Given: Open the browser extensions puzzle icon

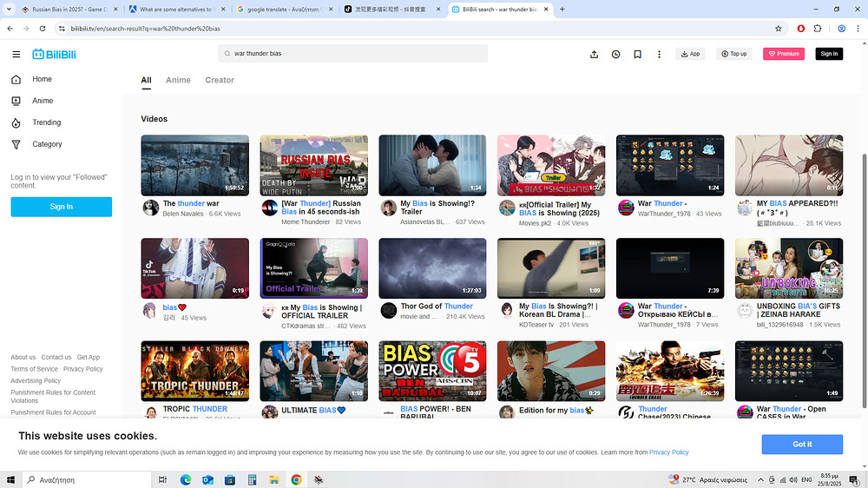Looking at the screenshot, I should [x=818, y=29].
